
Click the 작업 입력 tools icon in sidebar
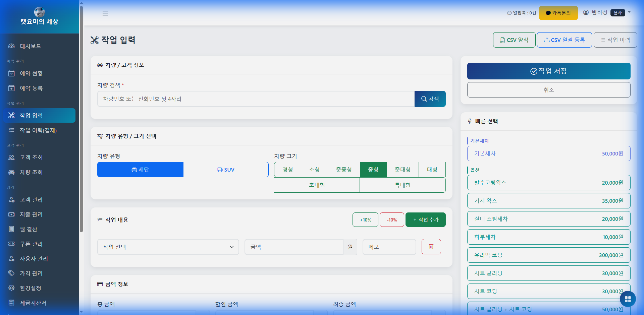[x=11, y=116]
